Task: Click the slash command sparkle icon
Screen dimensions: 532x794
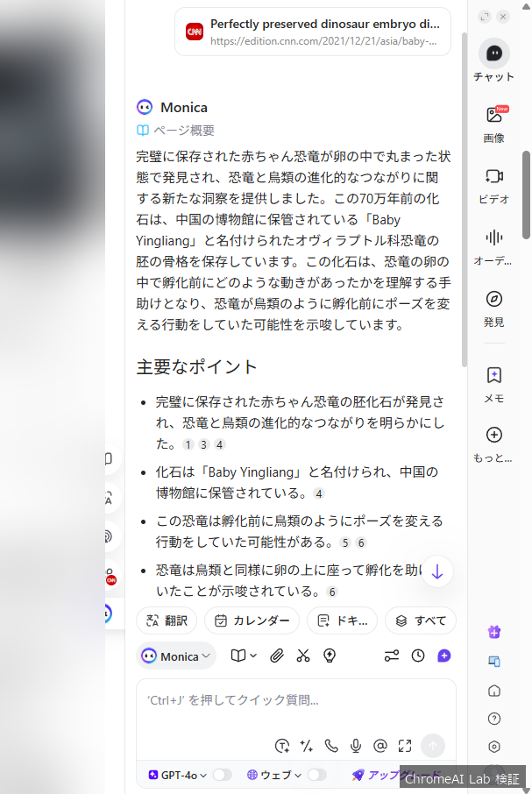Action: [306, 746]
